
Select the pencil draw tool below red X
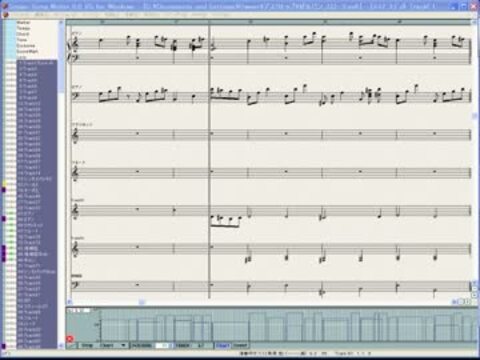click(72, 346)
